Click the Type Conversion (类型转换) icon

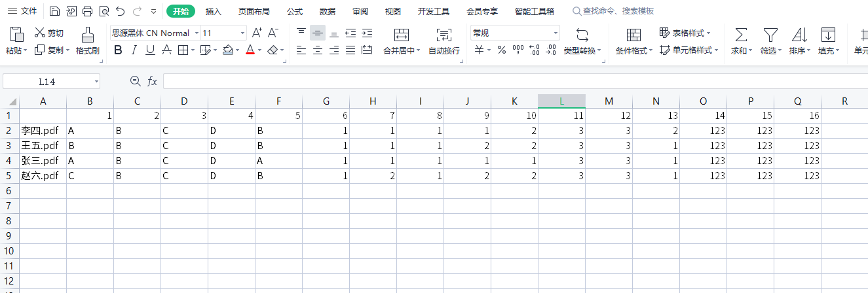pyautogui.click(x=582, y=35)
